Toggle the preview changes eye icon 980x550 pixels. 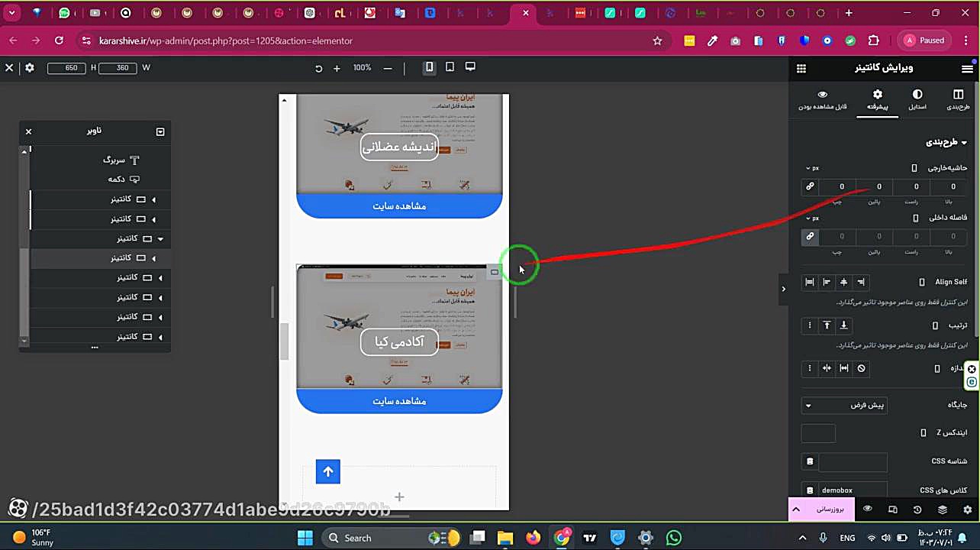click(867, 509)
